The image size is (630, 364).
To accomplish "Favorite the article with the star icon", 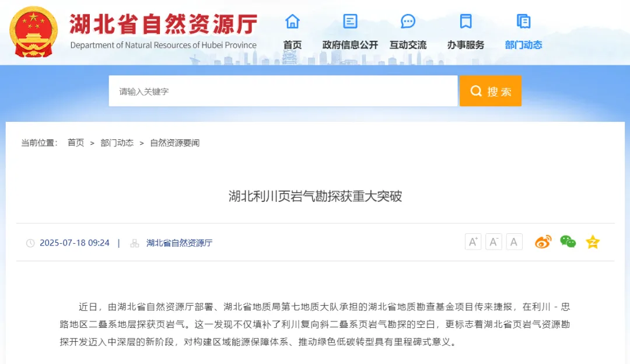I will point(593,242).
